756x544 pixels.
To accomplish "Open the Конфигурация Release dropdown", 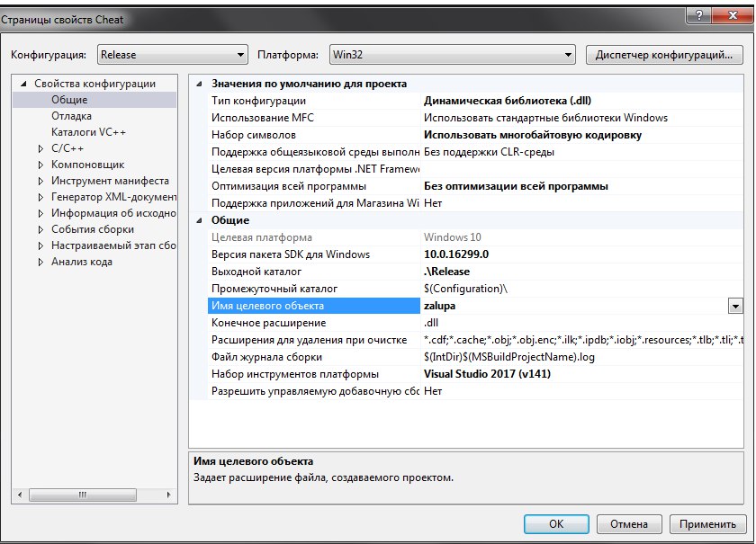I will (x=173, y=55).
